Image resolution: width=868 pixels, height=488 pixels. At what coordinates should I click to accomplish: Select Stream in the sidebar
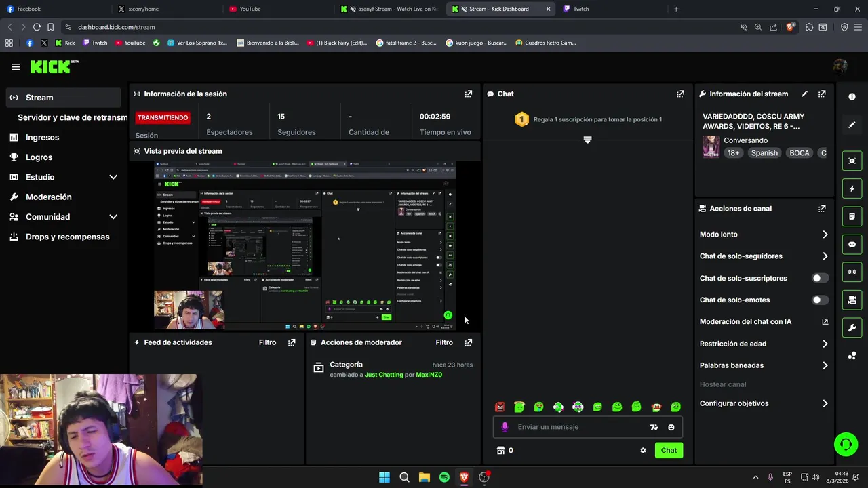(x=64, y=98)
